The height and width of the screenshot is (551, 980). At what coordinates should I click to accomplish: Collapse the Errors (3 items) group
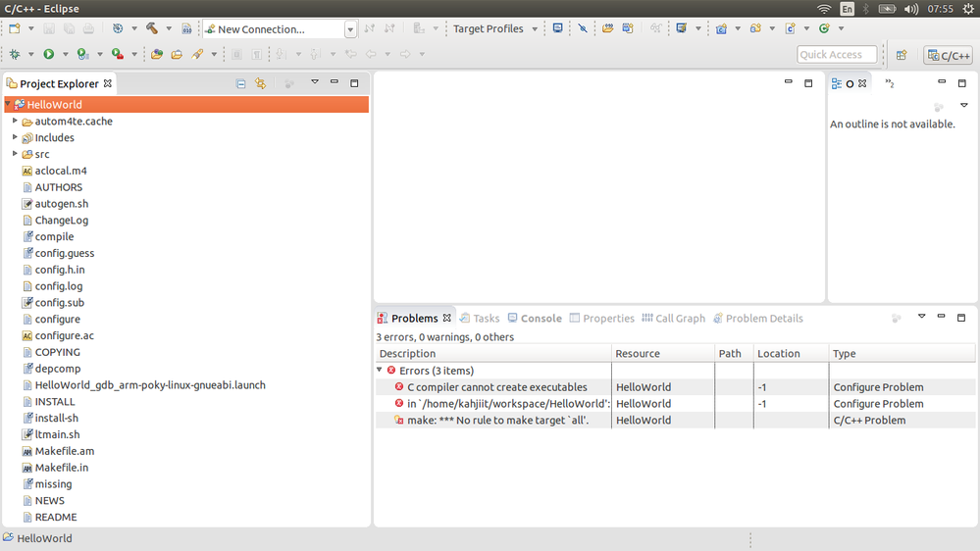[380, 370]
